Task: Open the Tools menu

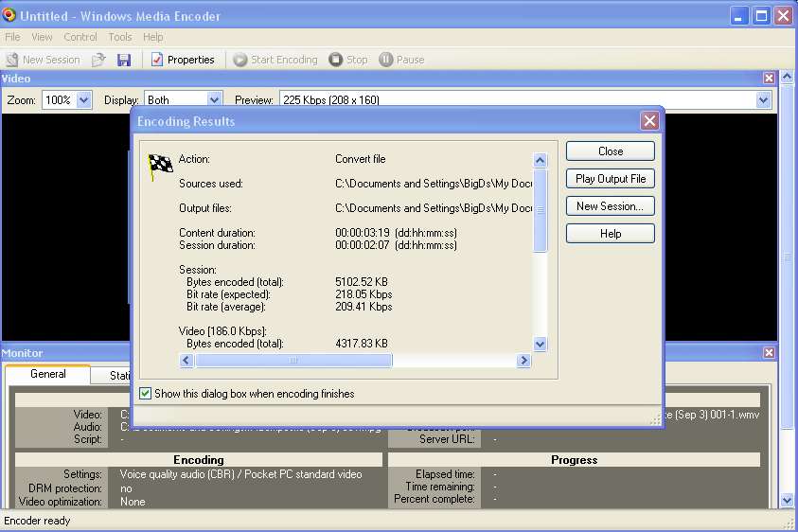Action: coord(120,37)
